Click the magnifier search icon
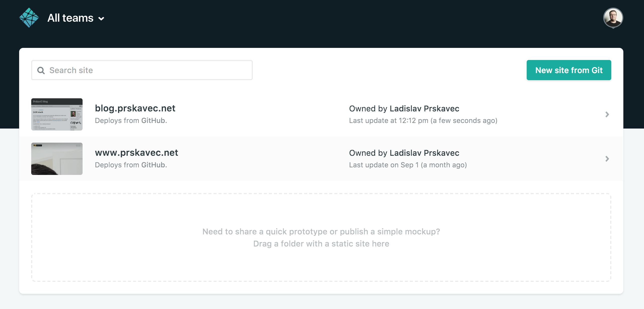The image size is (644, 309). (x=41, y=70)
